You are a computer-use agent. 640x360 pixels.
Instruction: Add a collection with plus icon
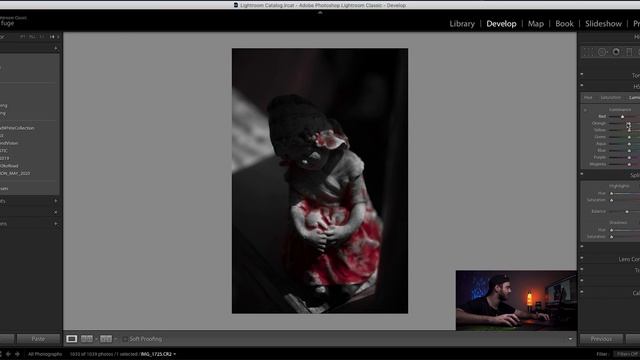point(56,224)
